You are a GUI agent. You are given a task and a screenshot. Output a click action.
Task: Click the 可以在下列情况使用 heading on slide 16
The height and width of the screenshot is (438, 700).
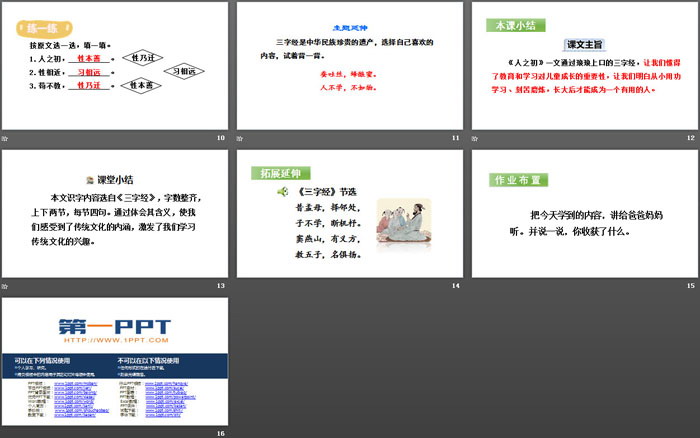(x=42, y=360)
